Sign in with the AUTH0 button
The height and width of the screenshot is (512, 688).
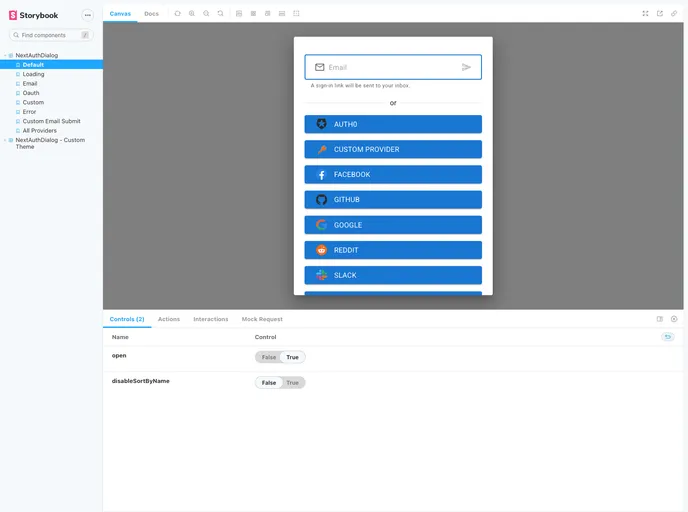(x=393, y=124)
